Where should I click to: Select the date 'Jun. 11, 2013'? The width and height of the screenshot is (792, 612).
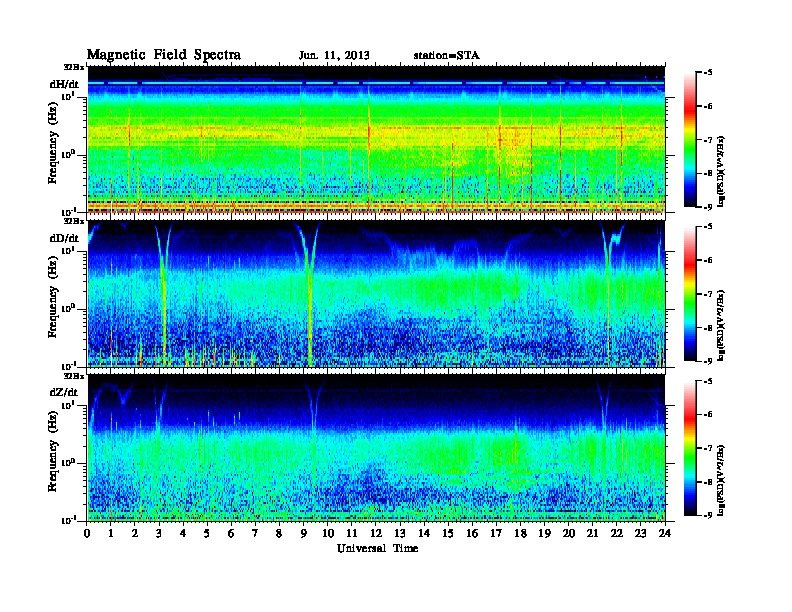[x=334, y=56]
